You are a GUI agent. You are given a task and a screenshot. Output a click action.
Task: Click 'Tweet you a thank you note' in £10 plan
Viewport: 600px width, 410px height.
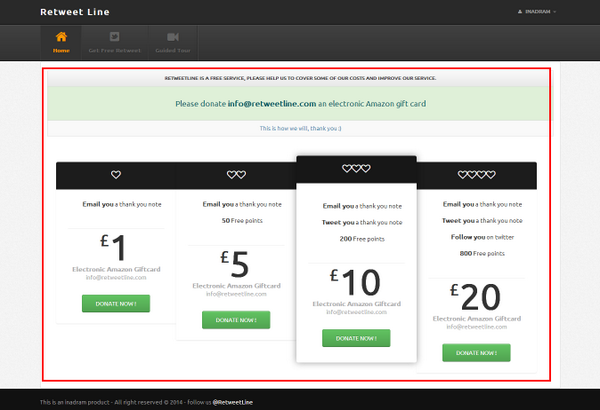coord(362,222)
